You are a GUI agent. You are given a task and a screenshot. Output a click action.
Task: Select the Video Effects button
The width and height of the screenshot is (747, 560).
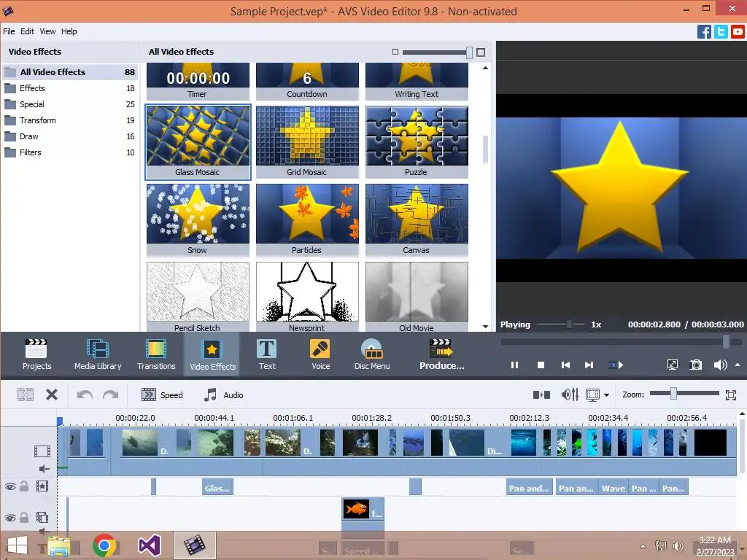[x=212, y=354]
